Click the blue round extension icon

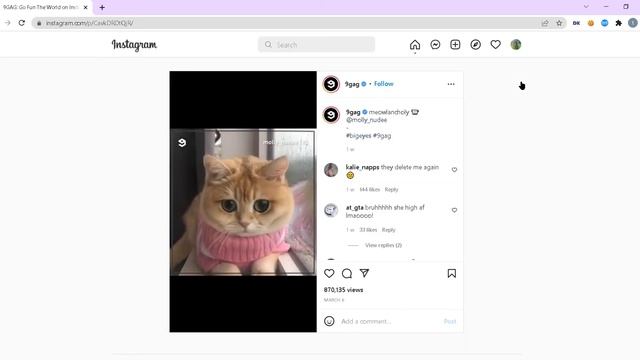point(604,23)
